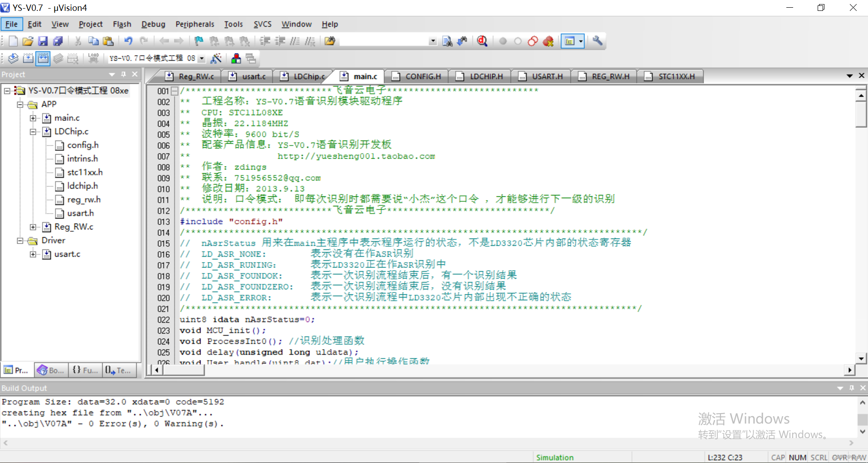Click the Translate current file icon
The image size is (868, 463).
[13, 58]
